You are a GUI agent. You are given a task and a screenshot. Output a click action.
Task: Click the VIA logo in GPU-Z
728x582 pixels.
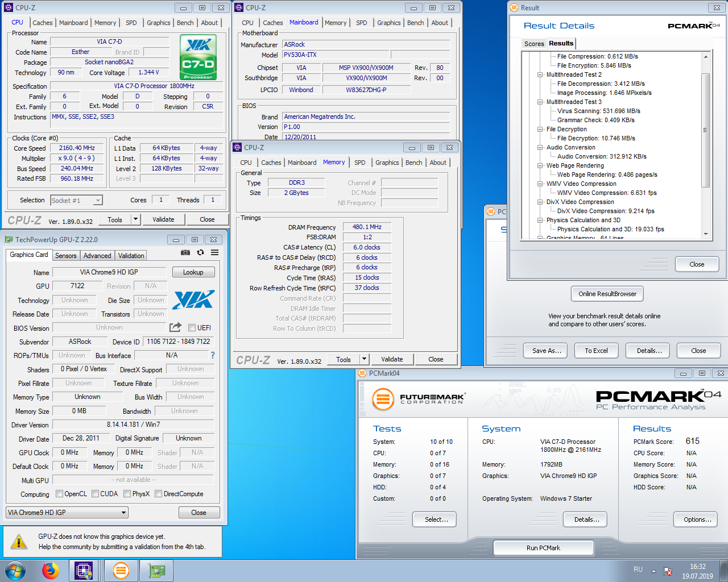point(193,300)
